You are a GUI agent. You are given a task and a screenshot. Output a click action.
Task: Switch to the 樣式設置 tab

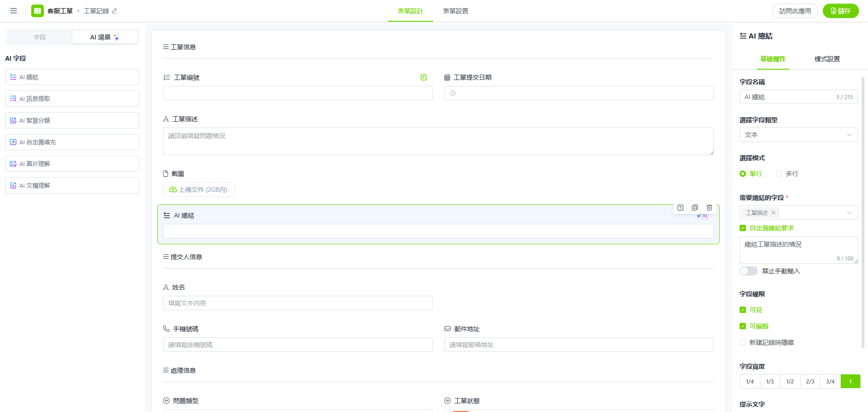point(827,59)
